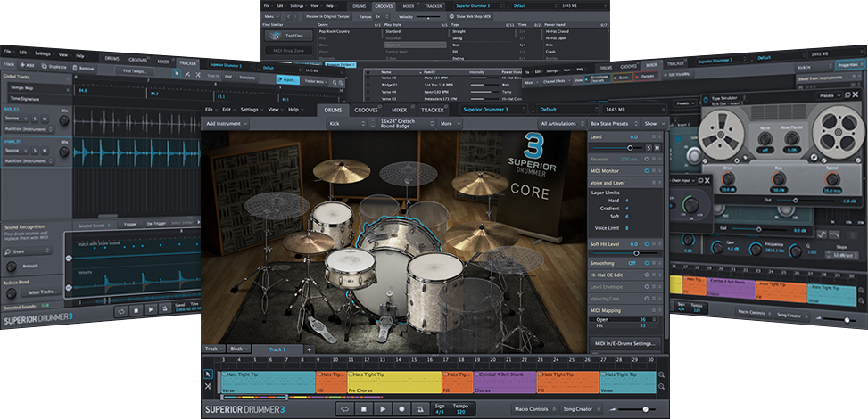Click the zoom out magnifier on song track
This screenshot has width=868, height=419.
(662, 386)
